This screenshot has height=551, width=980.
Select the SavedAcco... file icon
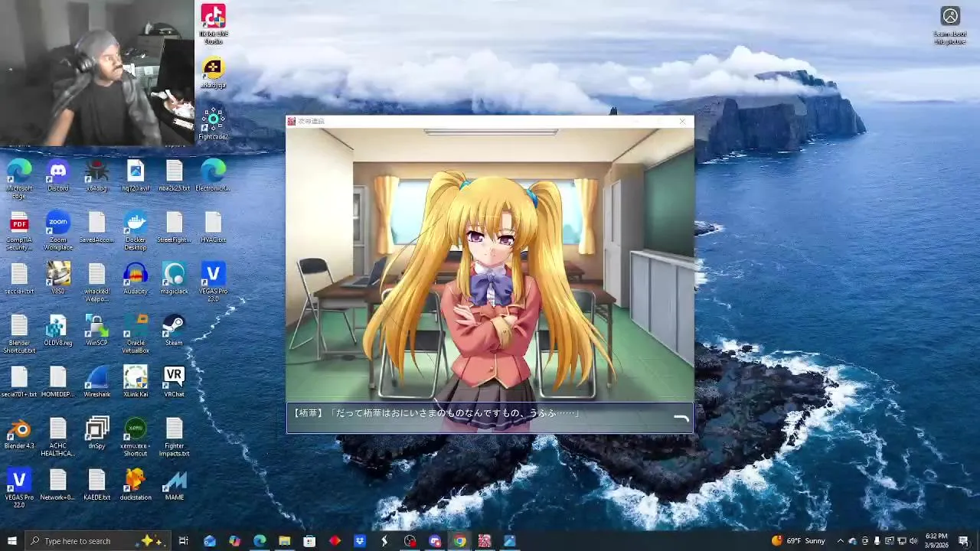click(96, 227)
